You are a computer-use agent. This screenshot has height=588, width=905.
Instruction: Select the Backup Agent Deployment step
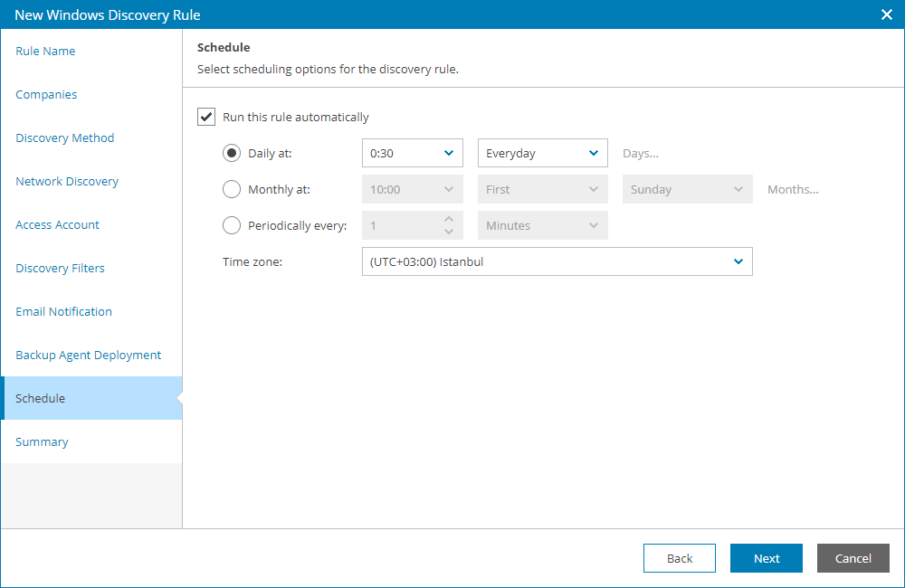[x=89, y=355]
